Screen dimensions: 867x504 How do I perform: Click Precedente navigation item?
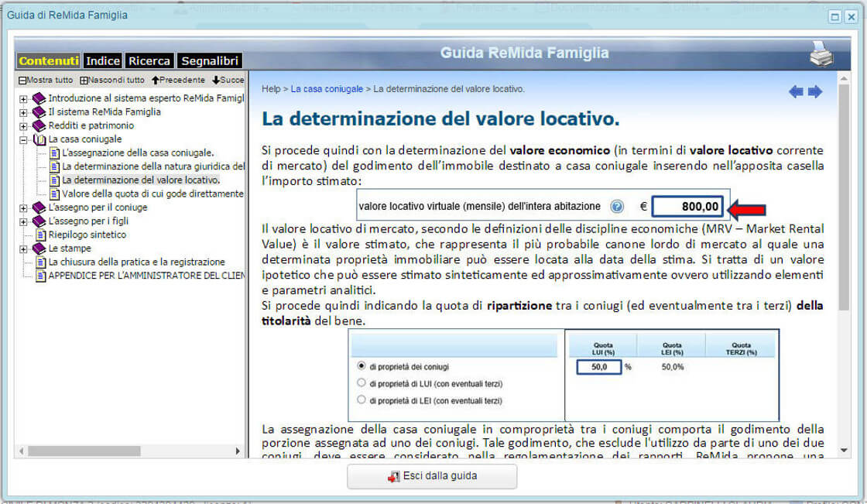point(178,81)
